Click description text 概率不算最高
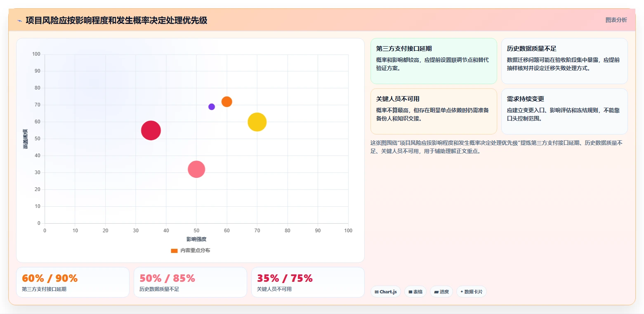Screen dimensions: 644x314 (x=433, y=114)
